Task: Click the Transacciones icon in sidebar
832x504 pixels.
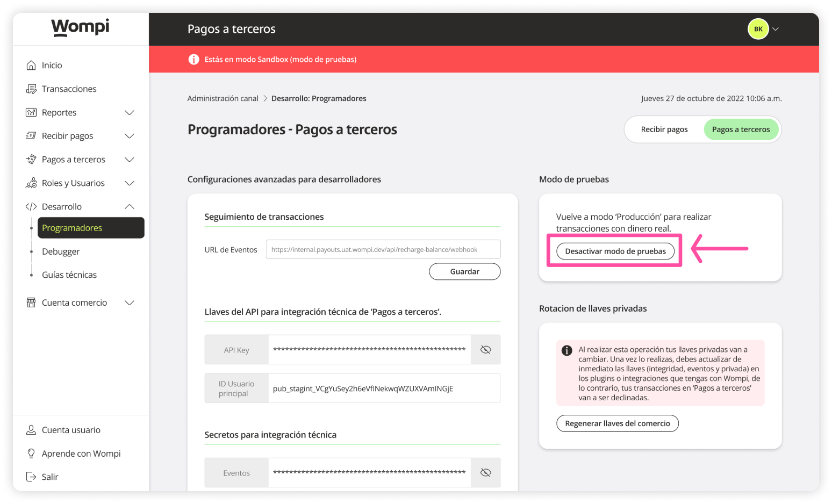Action: [x=31, y=89]
